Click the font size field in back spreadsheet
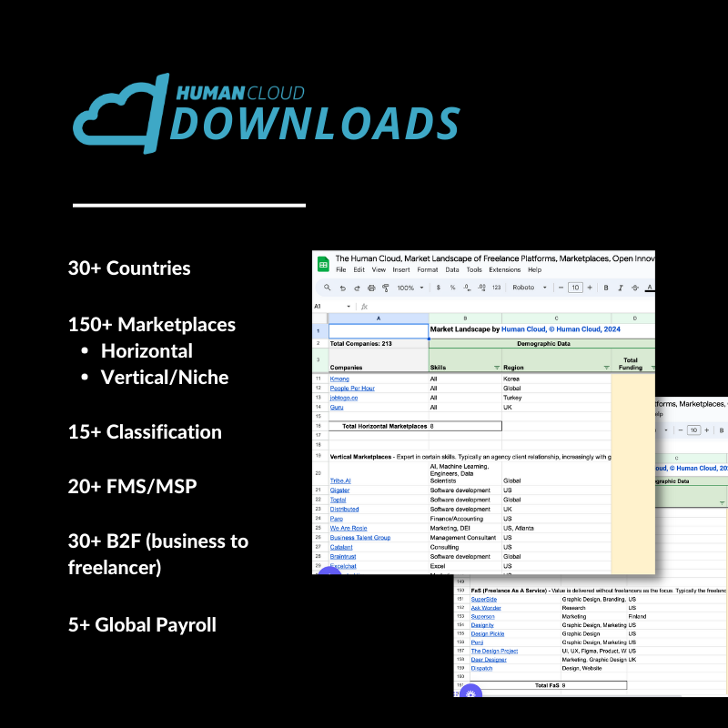This screenshot has width=728, height=728. [693, 430]
